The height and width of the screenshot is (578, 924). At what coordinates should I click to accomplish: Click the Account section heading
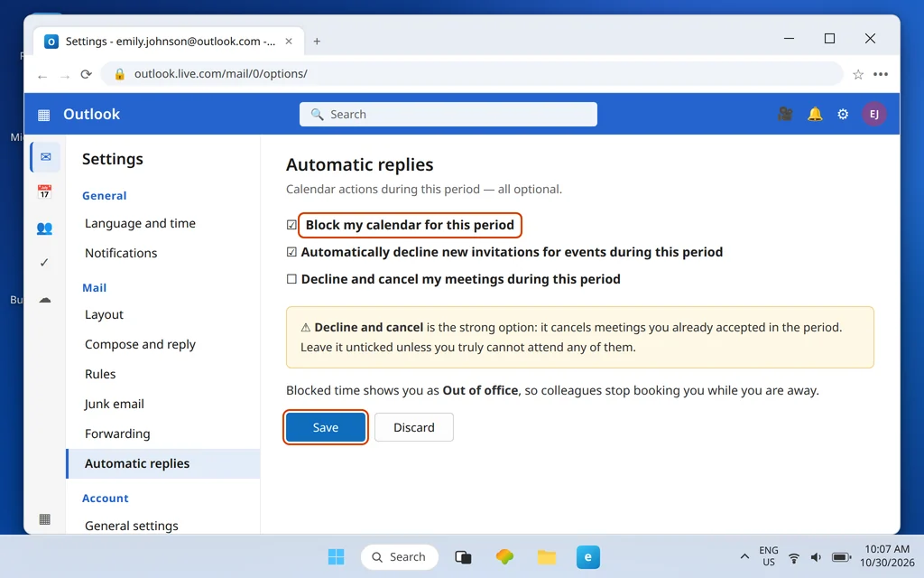[105, 499]
